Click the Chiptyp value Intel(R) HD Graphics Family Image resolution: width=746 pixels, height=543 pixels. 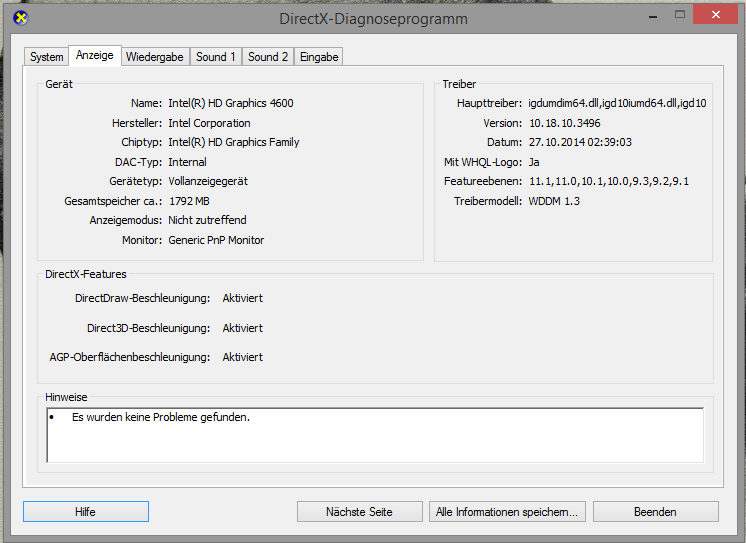(234, 142)
